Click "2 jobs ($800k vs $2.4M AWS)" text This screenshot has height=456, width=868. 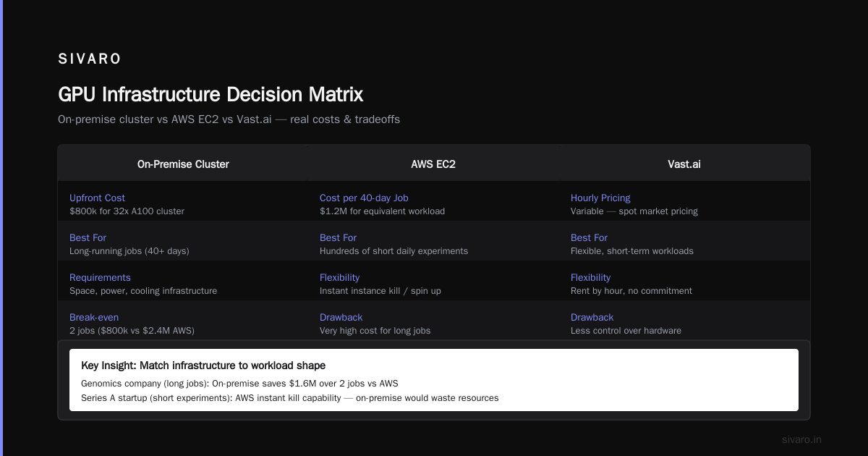[132, 331]
